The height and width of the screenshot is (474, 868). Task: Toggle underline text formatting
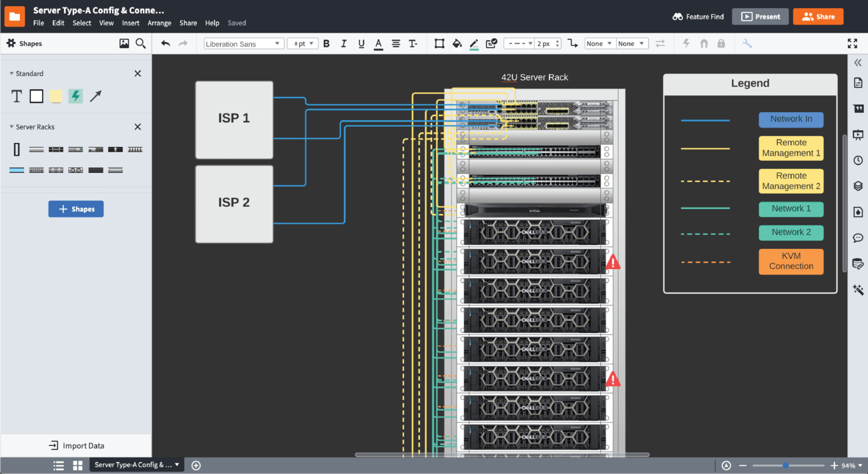pyautogui.click(x=361, y=43)
